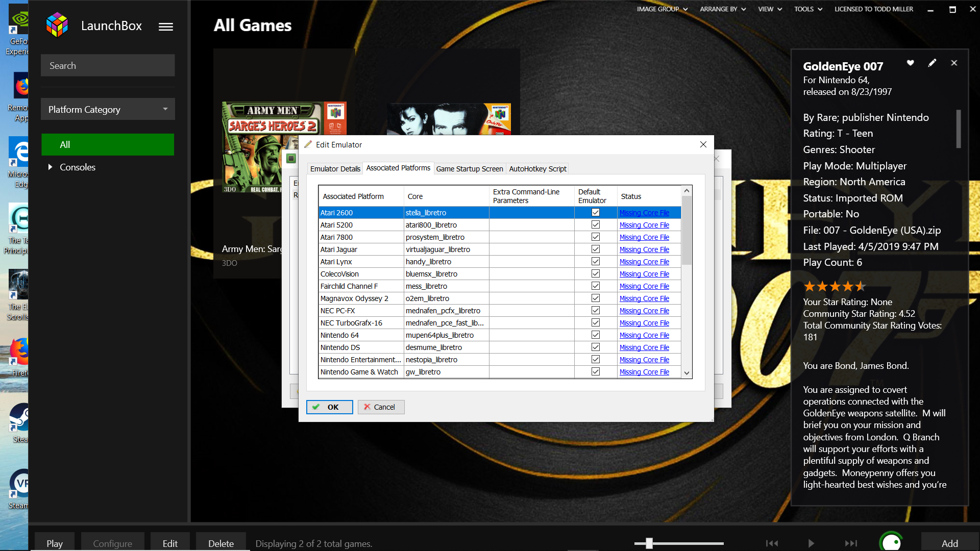980x551 pixels.
Task: Click the GoldenEye 007 star rating
Action: [834, 286]
